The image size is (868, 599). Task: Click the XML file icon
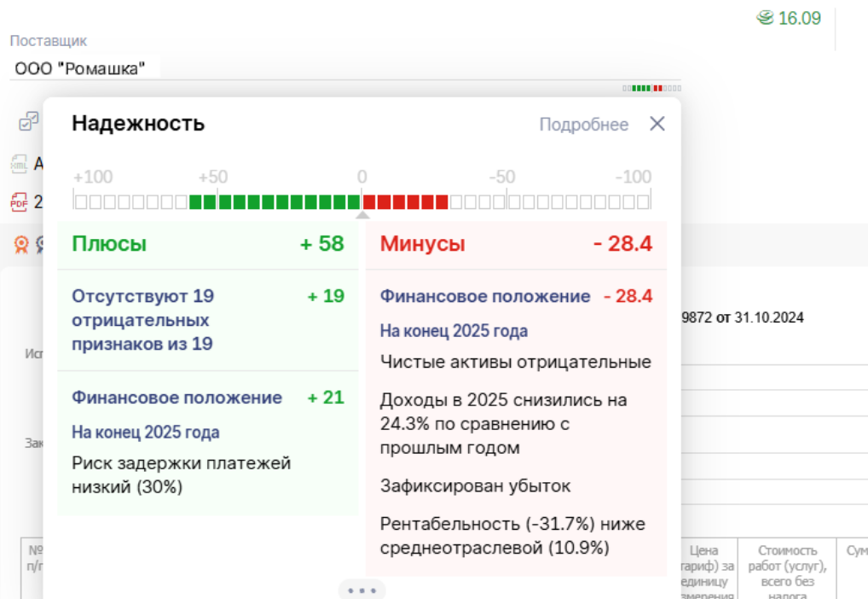click(19, 164)
